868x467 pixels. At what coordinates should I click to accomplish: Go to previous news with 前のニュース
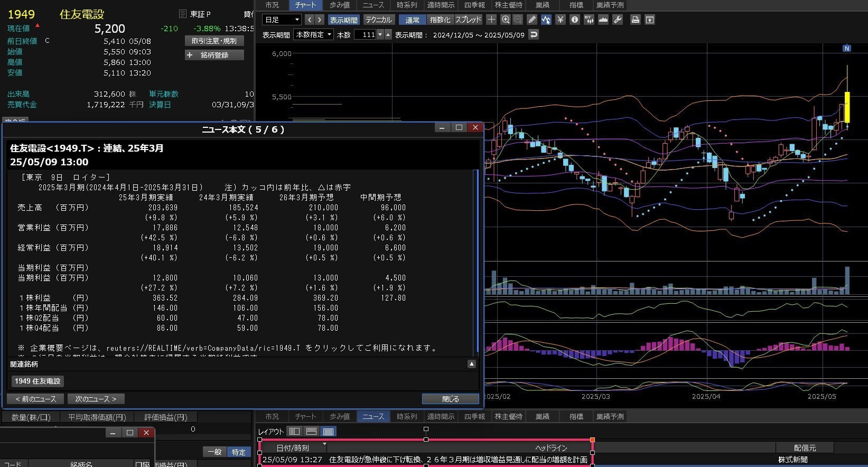(x=35, y=399)
